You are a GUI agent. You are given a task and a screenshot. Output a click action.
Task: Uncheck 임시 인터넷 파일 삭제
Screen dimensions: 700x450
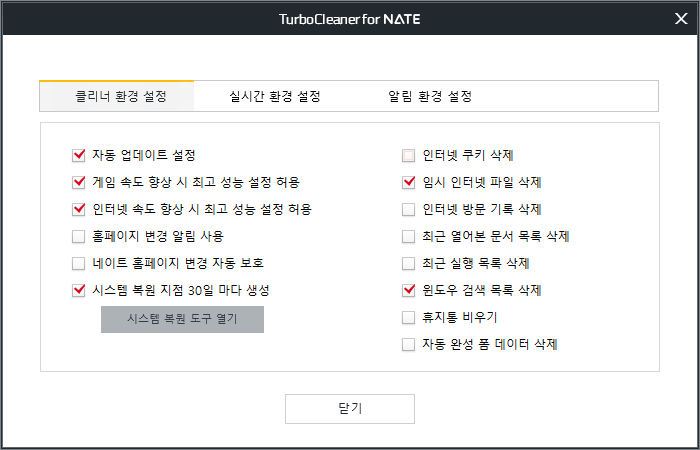pyautogui.click(x=408, y=182)
